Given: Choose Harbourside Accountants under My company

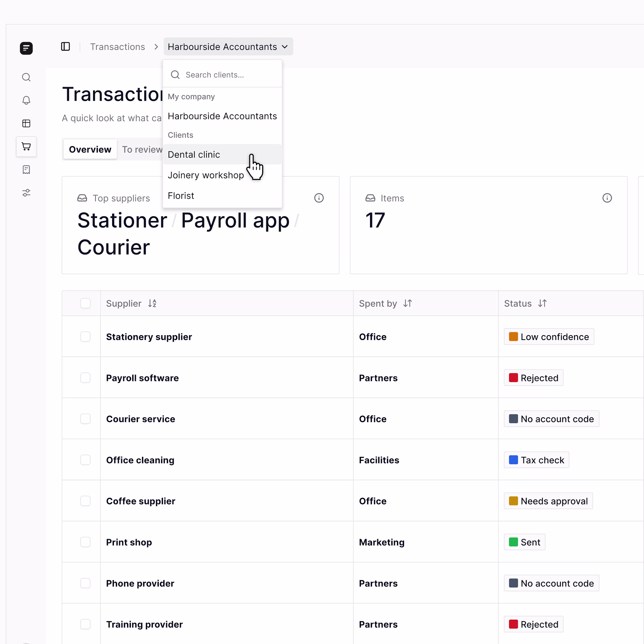Looking at the screenshot, I should coord(222,116).
